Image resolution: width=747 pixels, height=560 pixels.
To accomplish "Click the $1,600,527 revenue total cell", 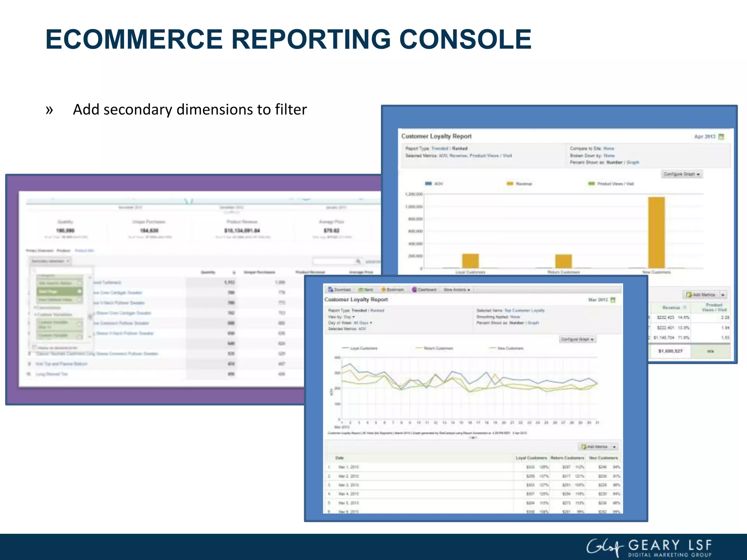I will (x=670, y=351).
